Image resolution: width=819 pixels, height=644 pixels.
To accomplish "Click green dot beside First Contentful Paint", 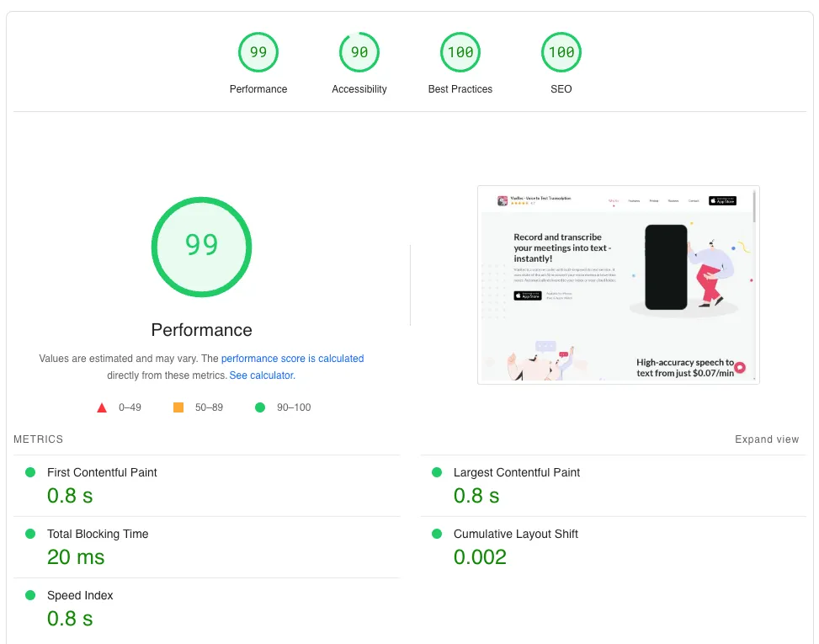I will coord(30,472).
